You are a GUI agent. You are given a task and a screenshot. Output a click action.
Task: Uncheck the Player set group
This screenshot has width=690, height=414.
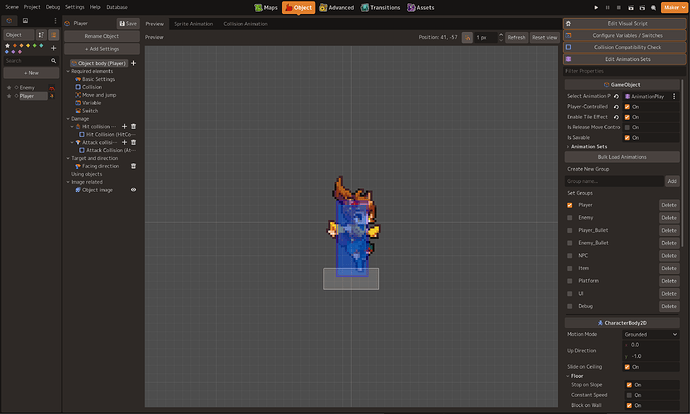point(570,205)
